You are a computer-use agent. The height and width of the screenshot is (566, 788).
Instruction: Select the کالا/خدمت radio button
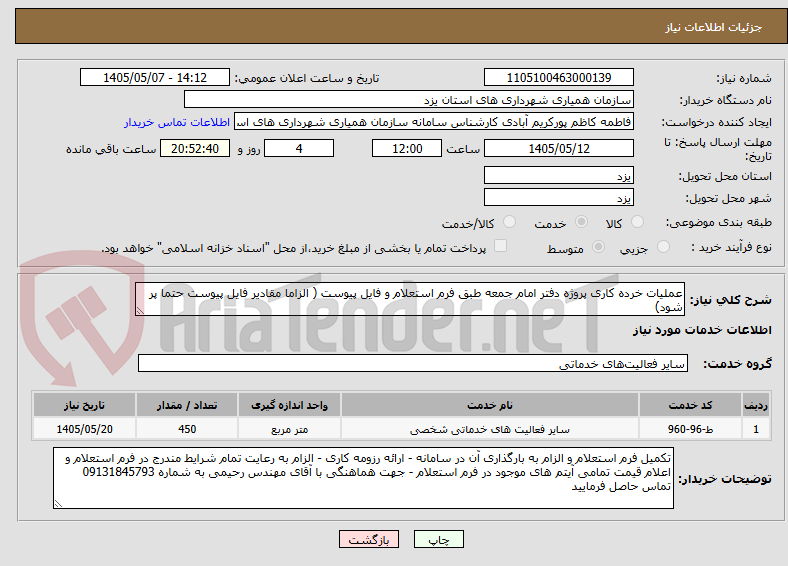point(510,222)
